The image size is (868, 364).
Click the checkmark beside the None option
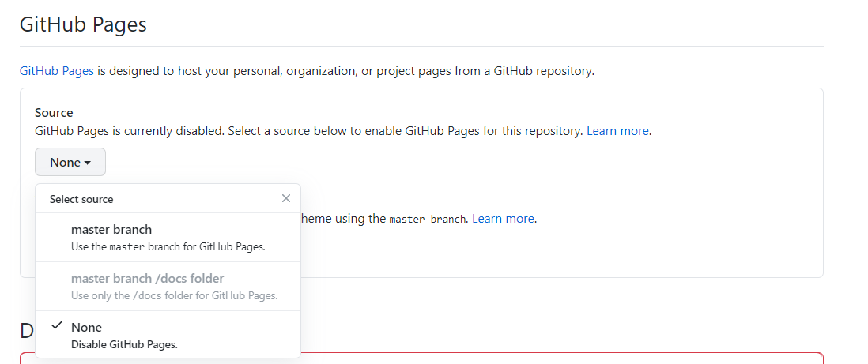coord(56,326)
